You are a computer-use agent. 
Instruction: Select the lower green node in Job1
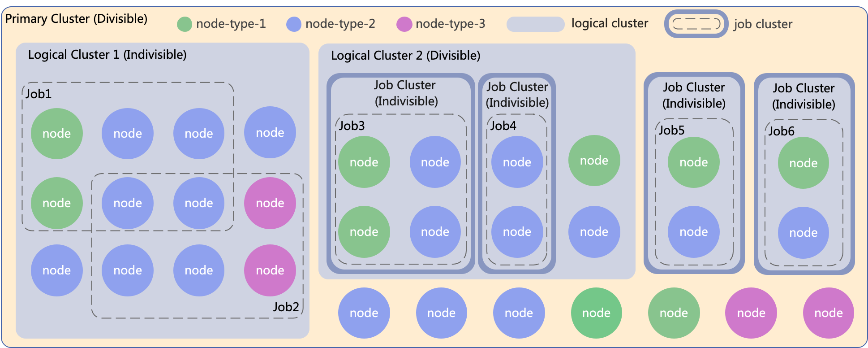pos(57,203)
